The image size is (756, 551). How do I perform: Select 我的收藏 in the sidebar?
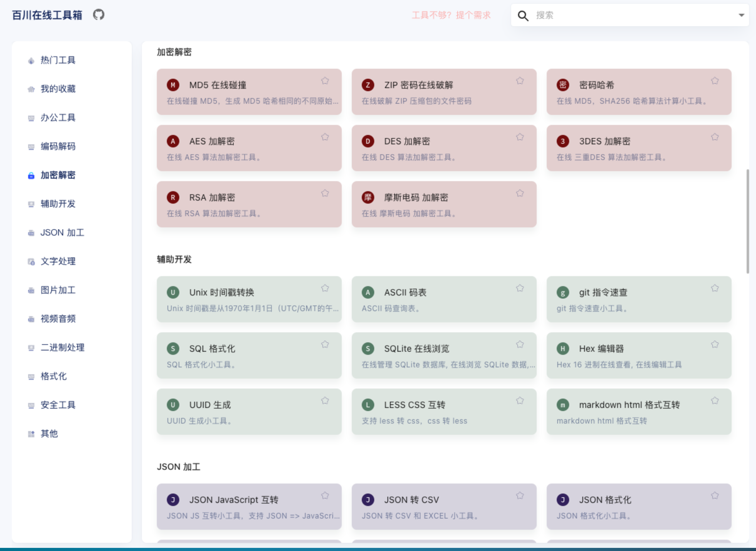click(x=58, y=89)
